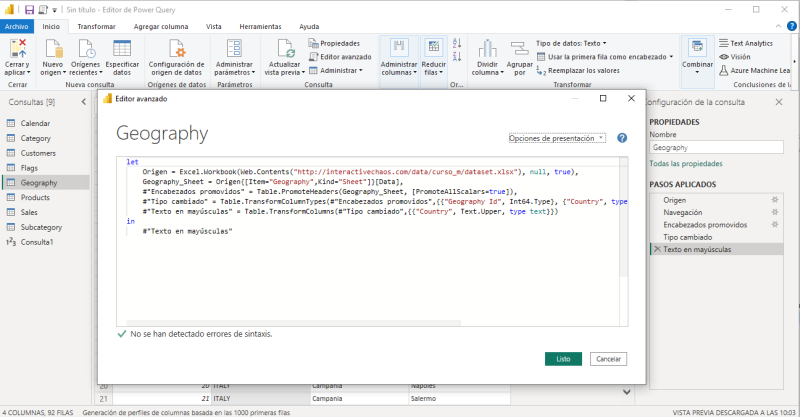The height and width of the screenshot is (417, 800).
Task: Expand the down chevron below the data preview
Action: coord(627,392)
